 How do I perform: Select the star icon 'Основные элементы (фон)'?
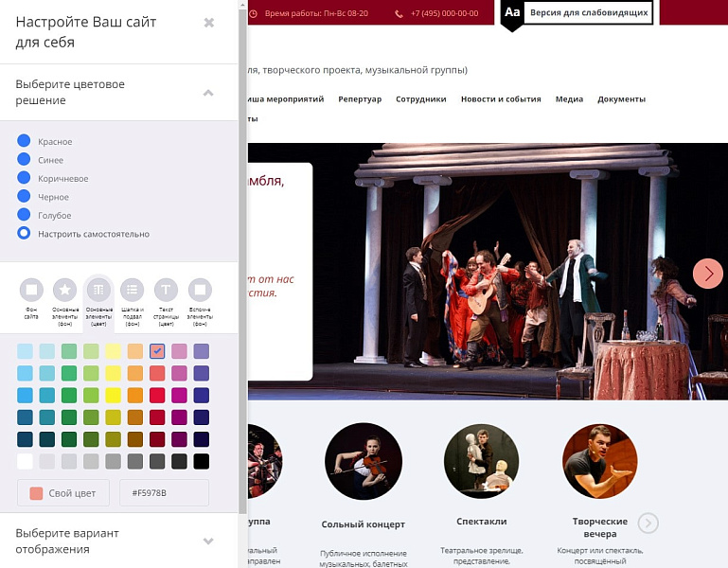click(65, 290)
